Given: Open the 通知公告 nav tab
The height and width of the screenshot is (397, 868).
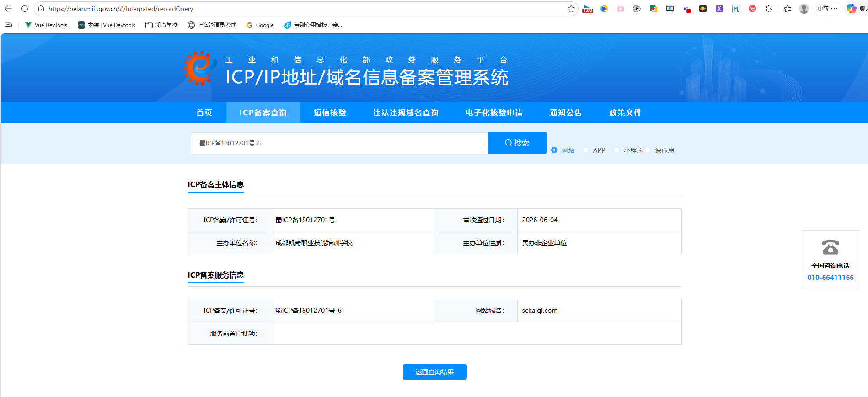Looking at the screenshot, I should click(566, 113).
